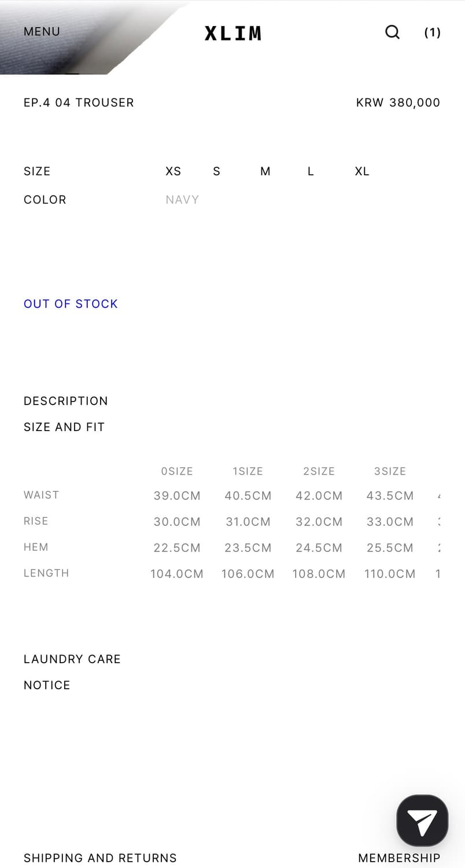Choose size XL option
465x868 pixels.
362,171
